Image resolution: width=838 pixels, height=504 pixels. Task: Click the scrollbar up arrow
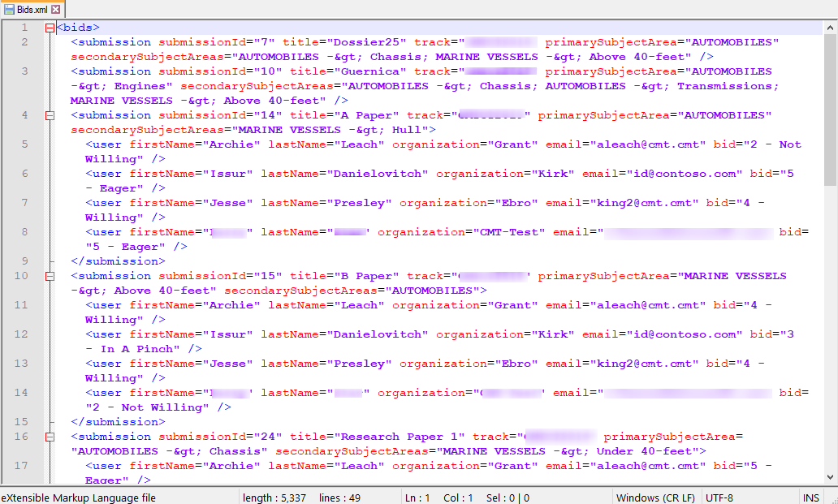832,26
